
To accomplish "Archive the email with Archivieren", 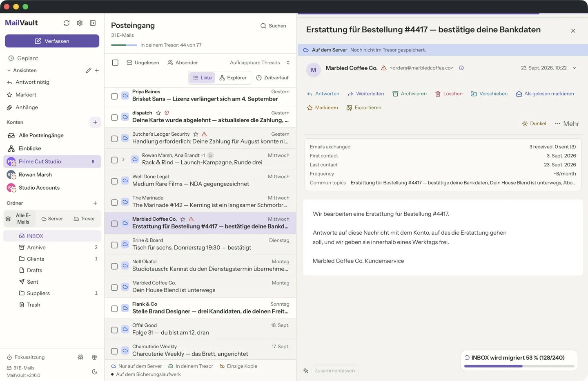I will (410, 94).
